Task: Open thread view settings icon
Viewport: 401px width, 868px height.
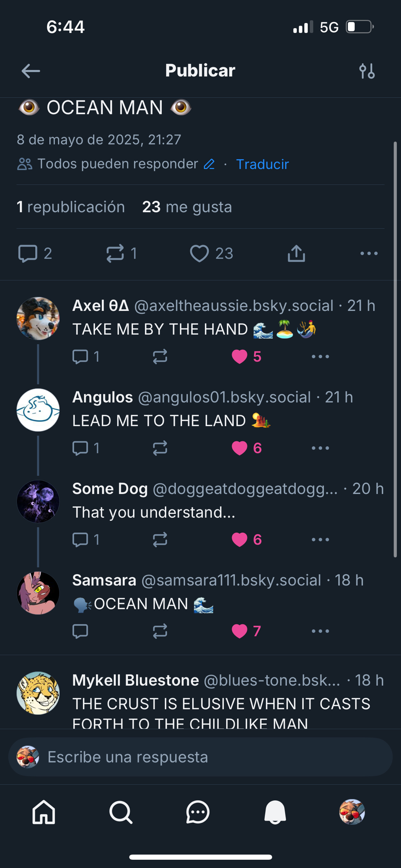Action: click(367, 71)
